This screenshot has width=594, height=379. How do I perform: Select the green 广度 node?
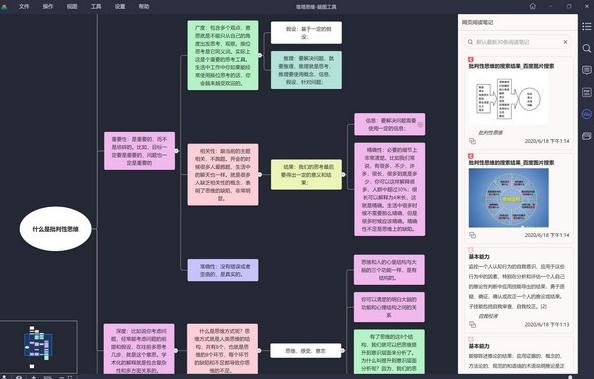click(223, 55)
